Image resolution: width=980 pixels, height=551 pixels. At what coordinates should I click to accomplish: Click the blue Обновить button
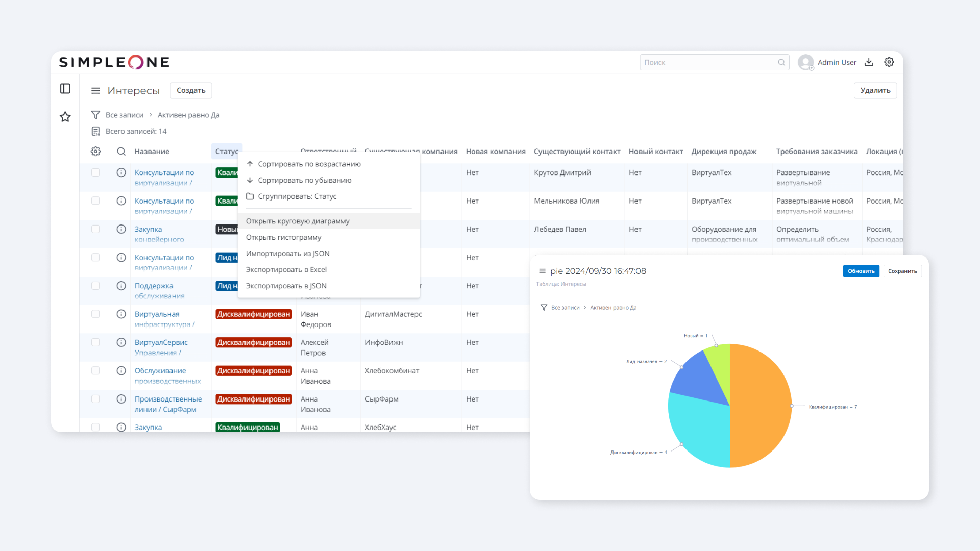(x=861, y=271)
